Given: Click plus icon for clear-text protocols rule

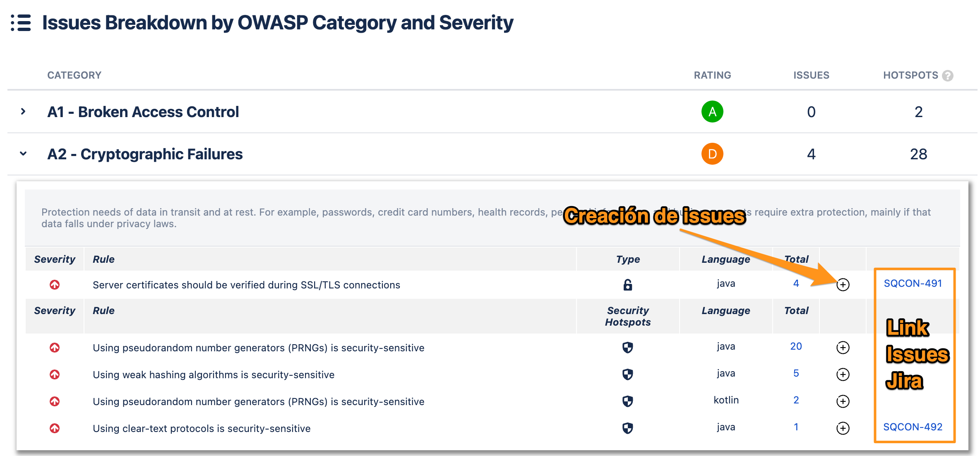Looking at the screenshot, I should (843, 428).
